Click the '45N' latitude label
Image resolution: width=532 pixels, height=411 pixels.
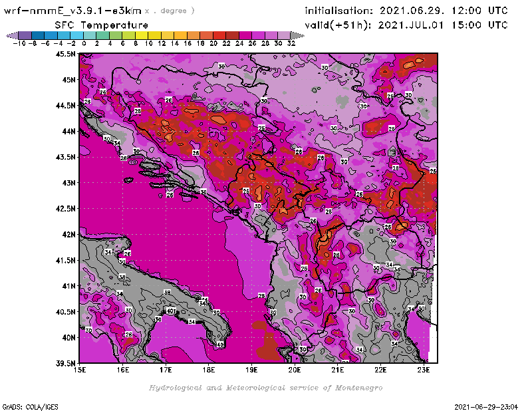tap(68, 80)
